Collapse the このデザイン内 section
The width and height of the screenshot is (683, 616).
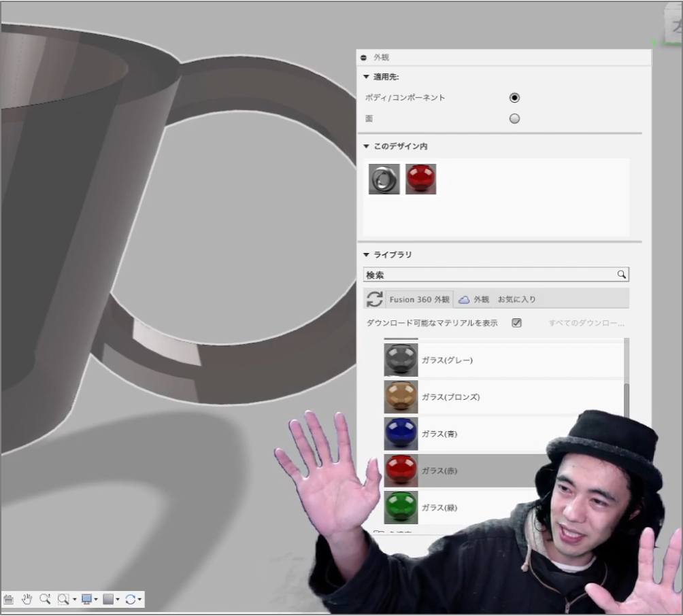[x=367, y=146]
